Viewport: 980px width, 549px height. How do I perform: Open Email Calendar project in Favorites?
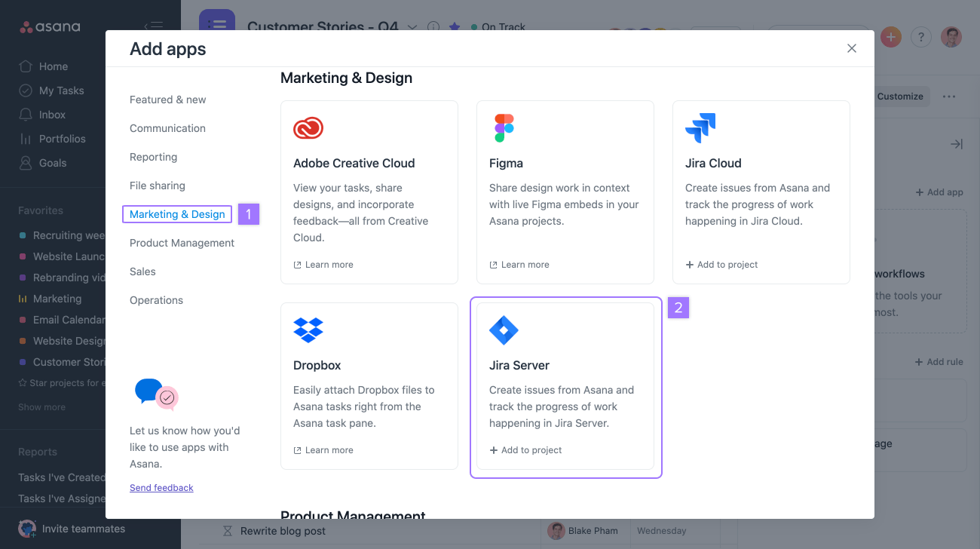62,320
